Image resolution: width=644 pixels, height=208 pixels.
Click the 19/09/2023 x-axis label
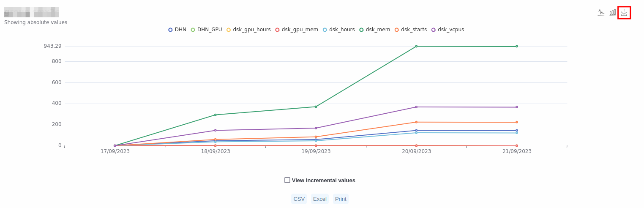tap(316, 151)
